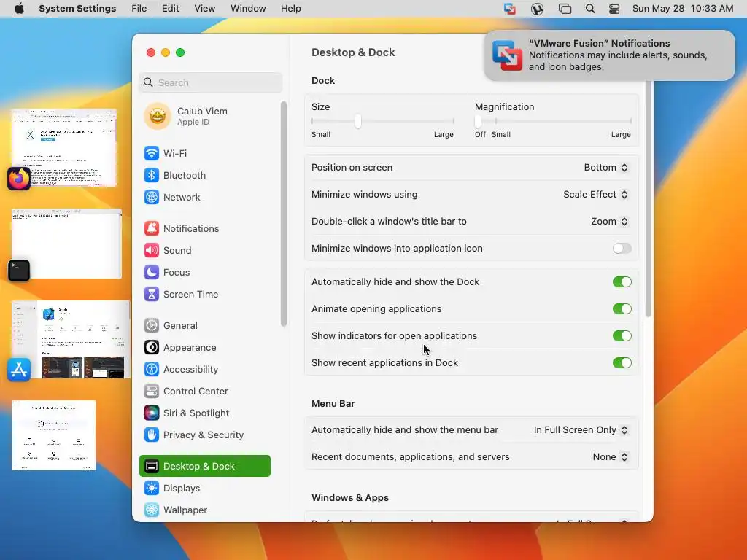Open the Minimize windows using dropdown
The height and width of the screenshot is (560, 747).
click(595, 194)
